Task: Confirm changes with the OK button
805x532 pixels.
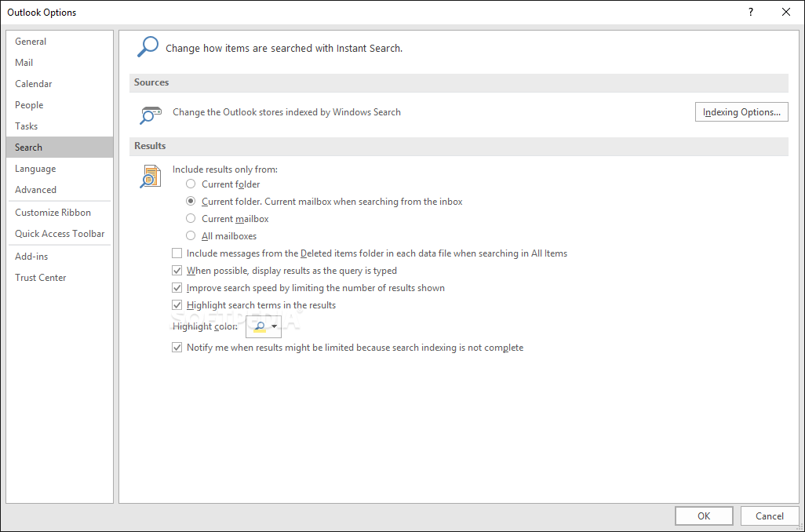Action: tap(704, 516)
